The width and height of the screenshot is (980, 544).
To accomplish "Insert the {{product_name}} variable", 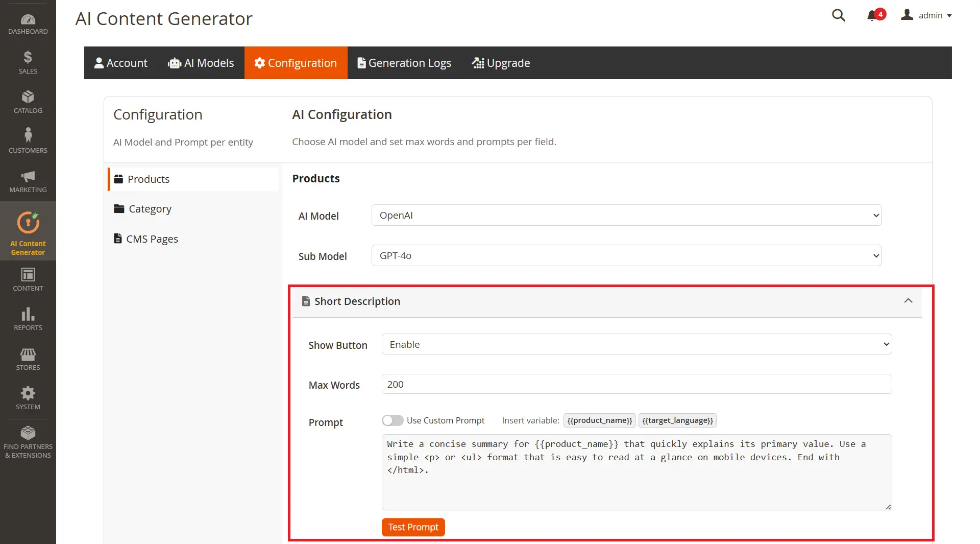I will 599,420.
